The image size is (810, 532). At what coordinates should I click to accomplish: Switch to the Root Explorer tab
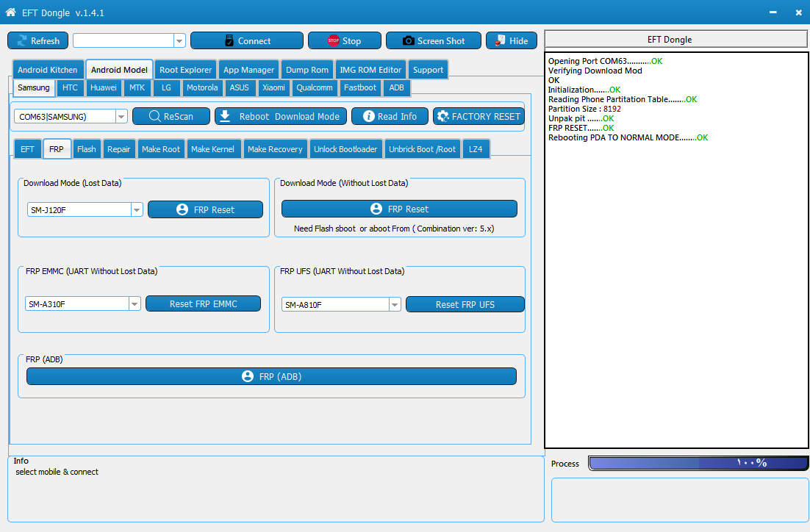185,70
